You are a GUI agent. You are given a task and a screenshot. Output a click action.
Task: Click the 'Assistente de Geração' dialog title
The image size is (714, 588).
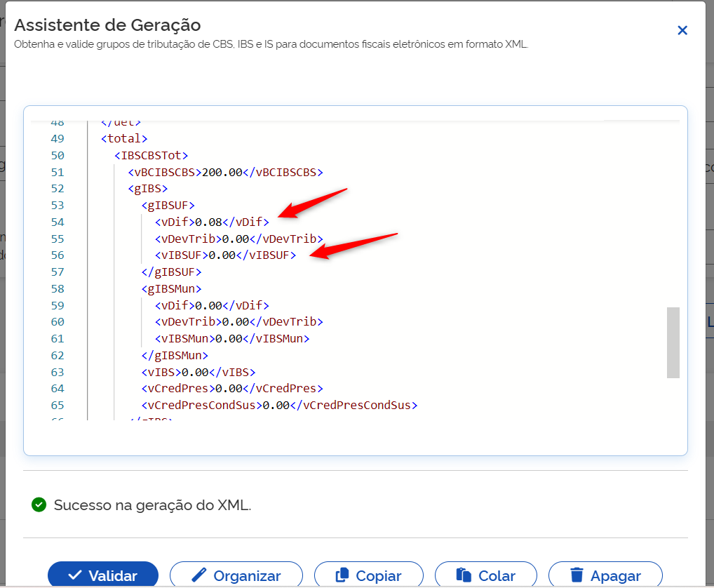tap(107, 25)
